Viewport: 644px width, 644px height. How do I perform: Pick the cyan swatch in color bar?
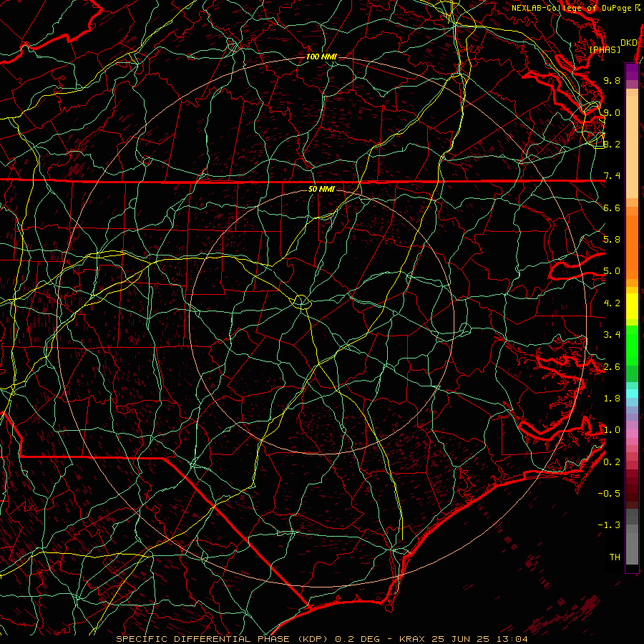click(632, 394)
